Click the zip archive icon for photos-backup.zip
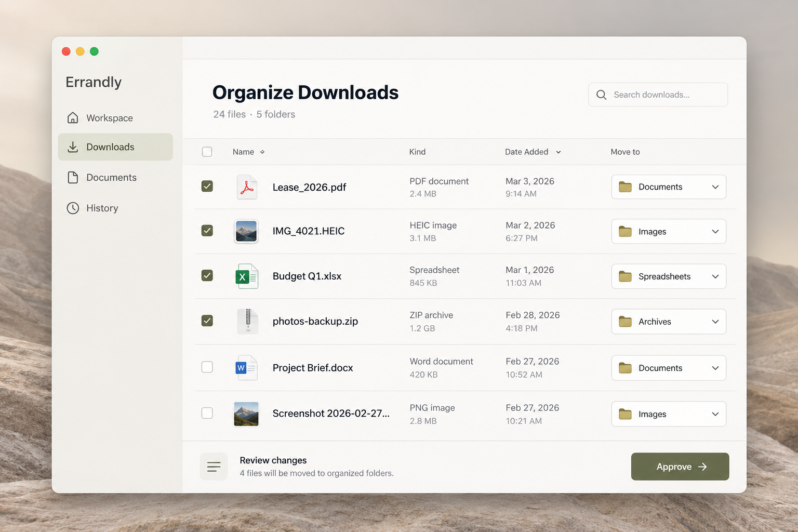Screen dimensions: 798x532 (248, 321)
